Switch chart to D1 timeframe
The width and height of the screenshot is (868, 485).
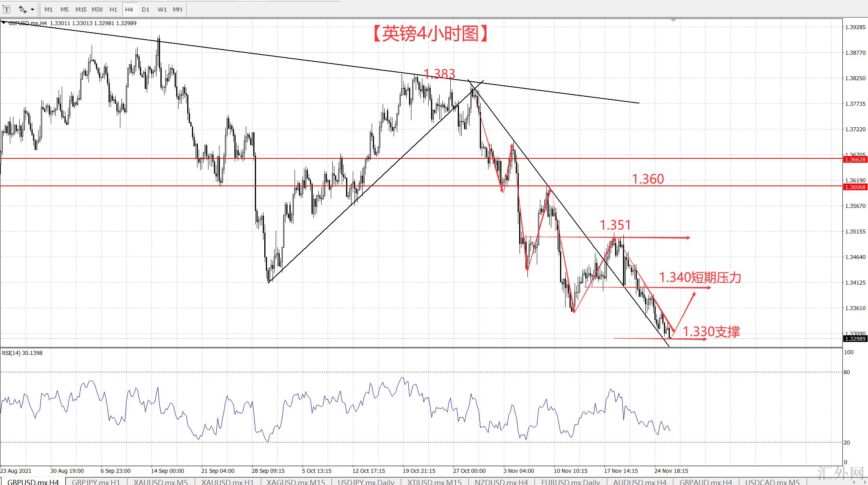(146, 9)
